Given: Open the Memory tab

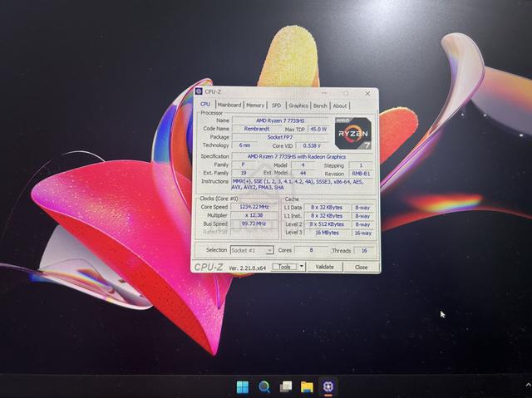Looking at the screenshot, I should pos(255,106).
